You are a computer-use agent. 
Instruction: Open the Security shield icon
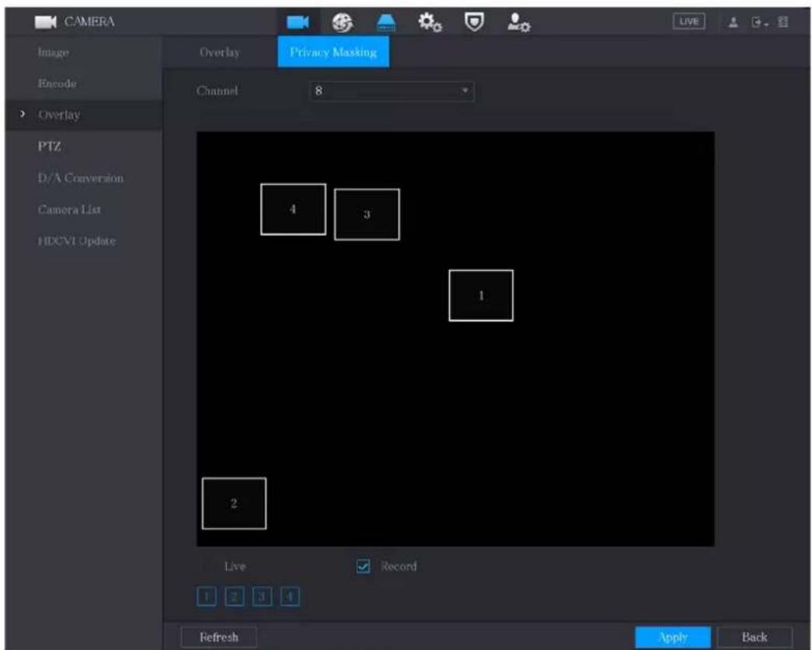474,23
